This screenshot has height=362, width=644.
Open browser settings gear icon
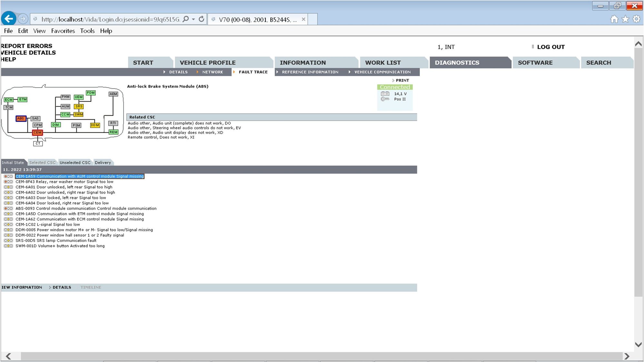pos(636,19)
